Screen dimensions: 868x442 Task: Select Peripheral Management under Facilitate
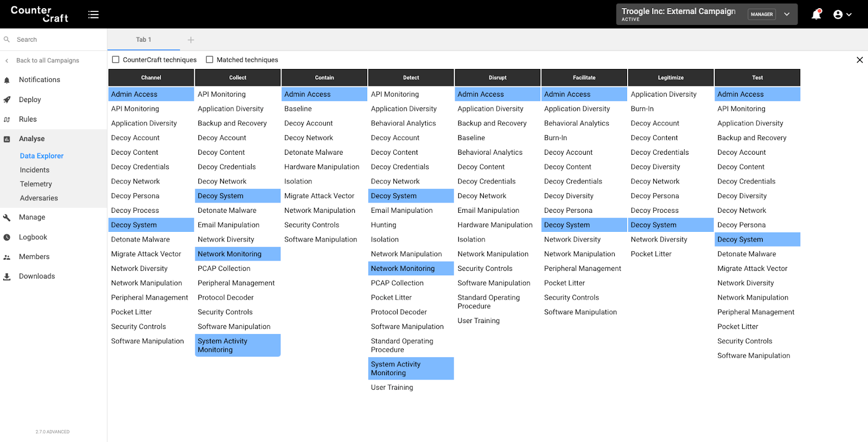click(584, 269)
